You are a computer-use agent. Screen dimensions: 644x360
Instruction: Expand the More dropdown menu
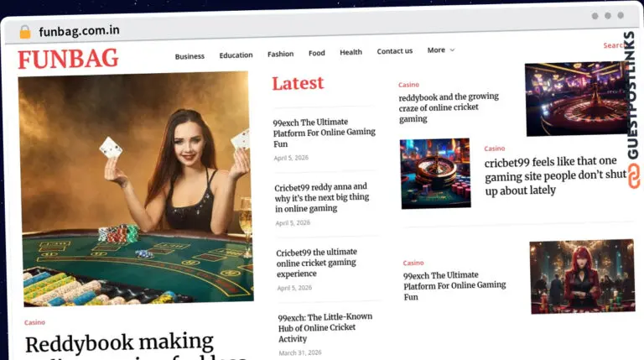(x=441, y=50)
